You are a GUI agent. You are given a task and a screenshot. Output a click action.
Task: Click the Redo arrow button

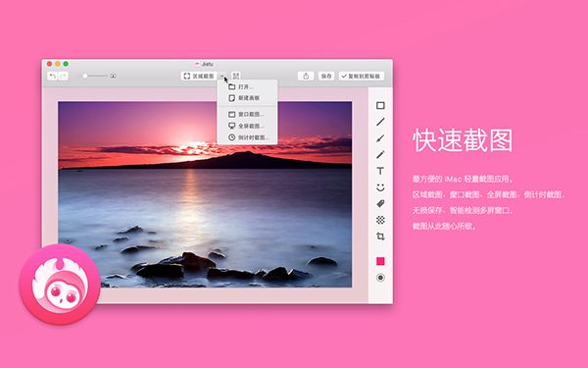(63, 77)
